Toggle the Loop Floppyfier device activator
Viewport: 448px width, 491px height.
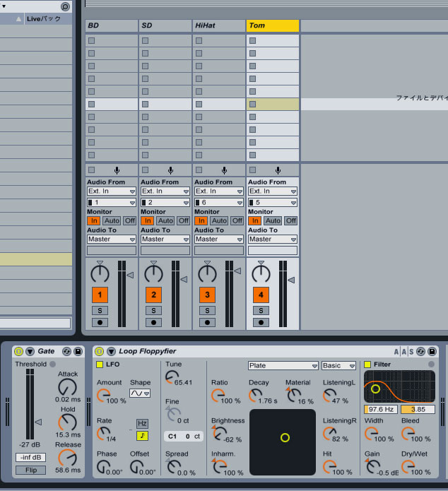[100, 351]
